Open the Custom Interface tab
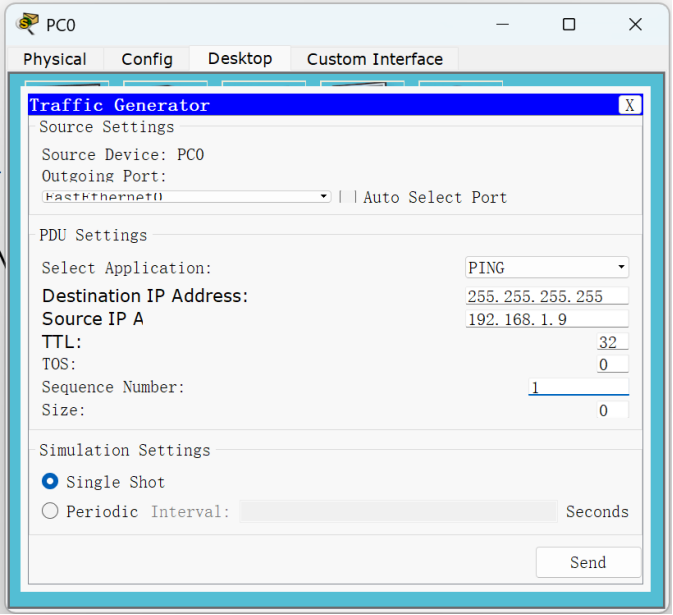Image resolution: width=673 pixels, height=615 pixels. 375,59
